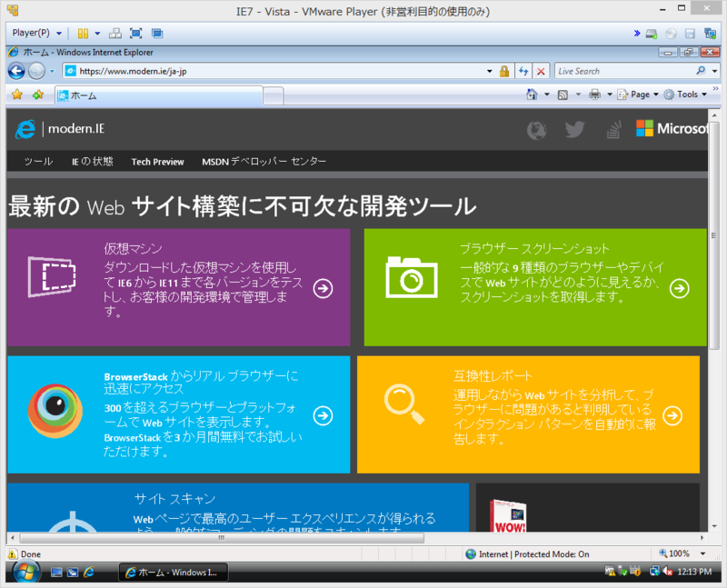Open the IE の状態 navigation item
Image resolution: width=727 pixels, height=588 pixels.
[x=93, y=162]
